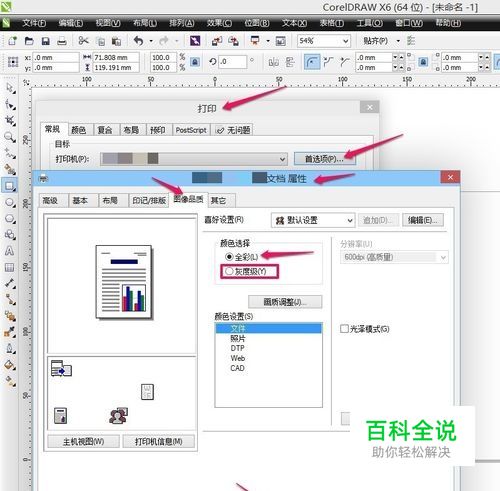Open the 位图 Bitmaps menu

257,23
